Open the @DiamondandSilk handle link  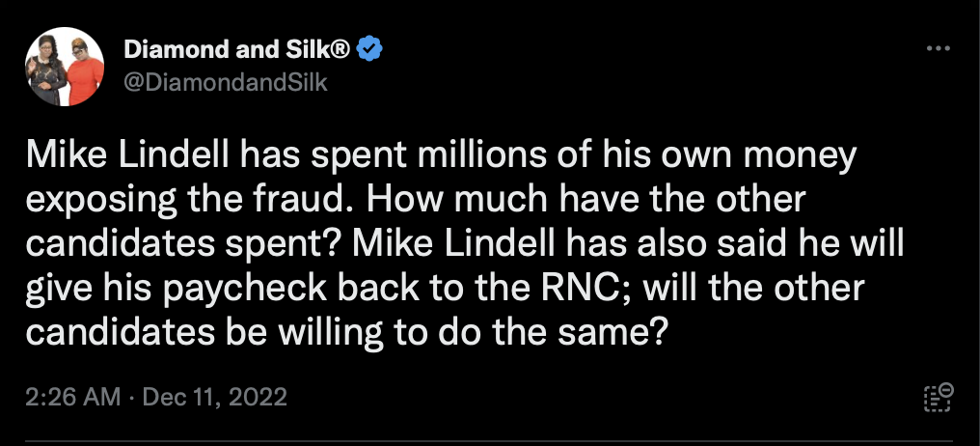[226, 82]
